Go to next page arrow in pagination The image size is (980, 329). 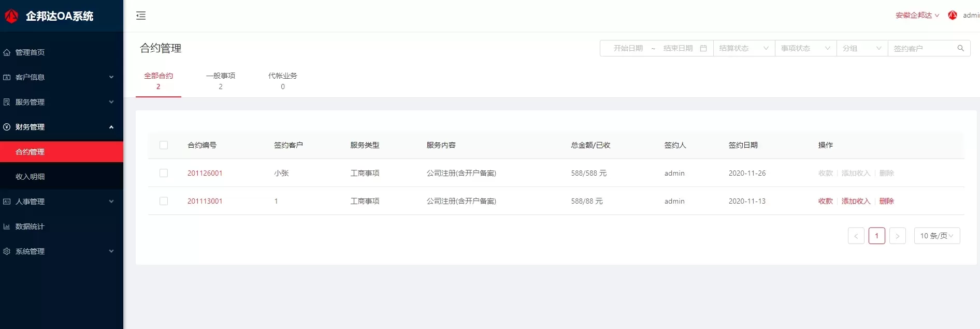897,236
